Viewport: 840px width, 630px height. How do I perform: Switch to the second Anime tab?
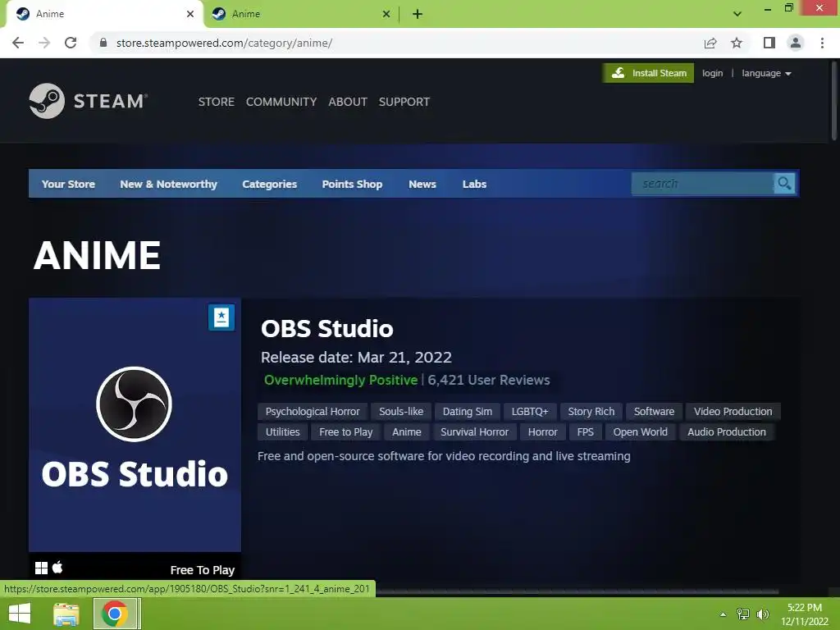pos(300,14)
